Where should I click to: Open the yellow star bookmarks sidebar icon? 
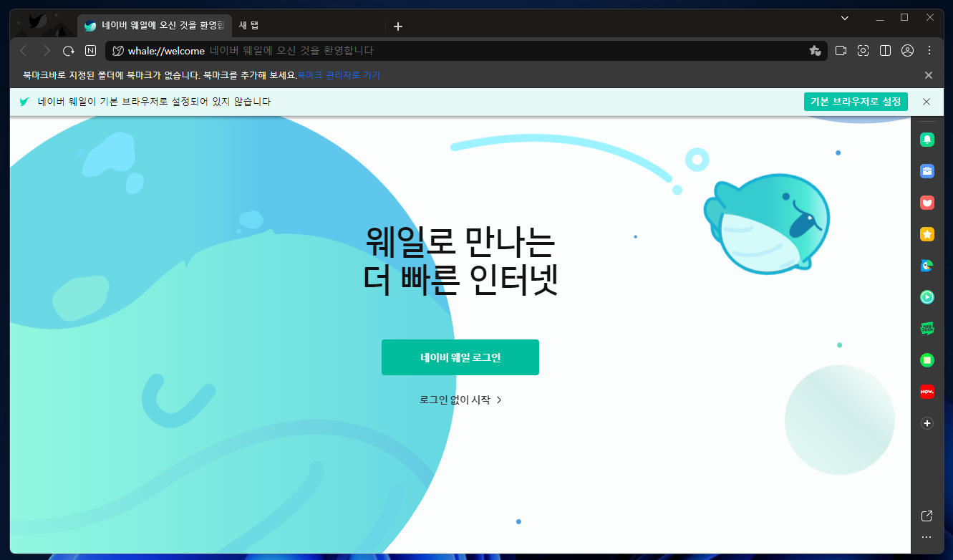(927, 234)
